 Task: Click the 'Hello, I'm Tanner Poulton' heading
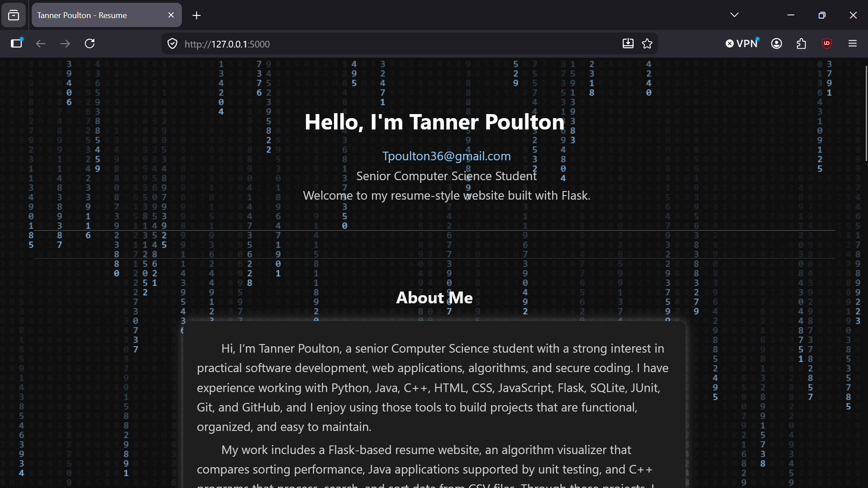point(434,122)
